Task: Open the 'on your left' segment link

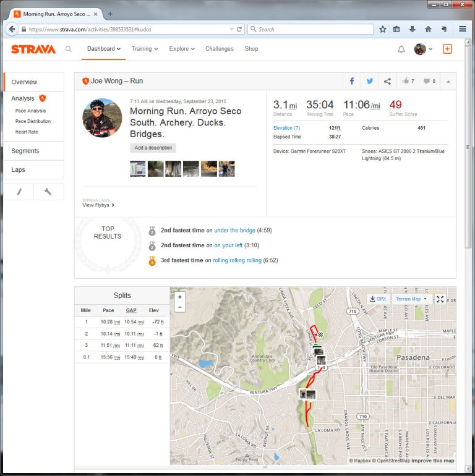Action: click(x=228, y=245)
